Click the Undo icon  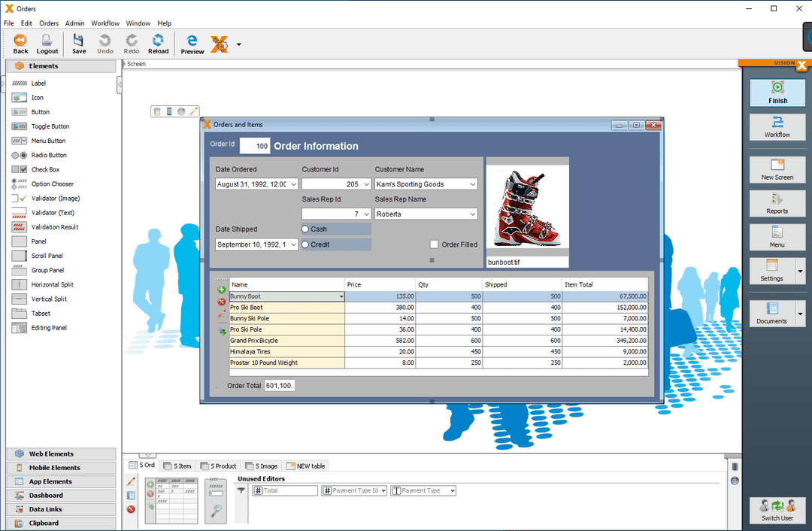(105, 43)
